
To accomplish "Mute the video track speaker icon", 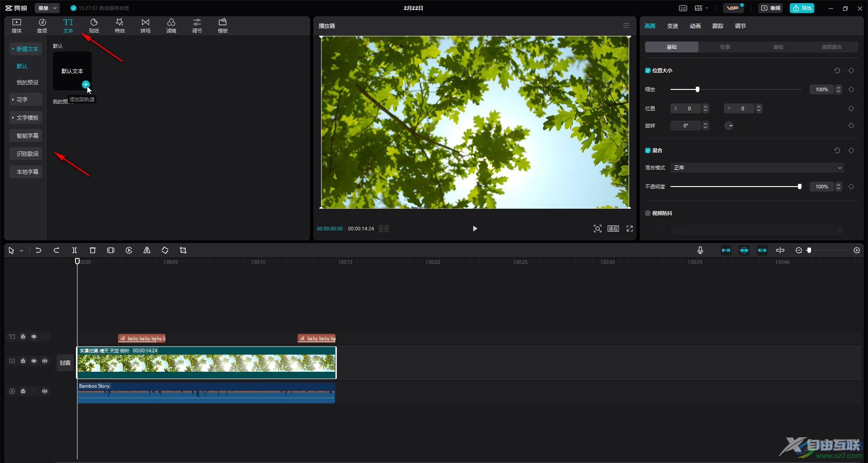I will tap(45, 361).
